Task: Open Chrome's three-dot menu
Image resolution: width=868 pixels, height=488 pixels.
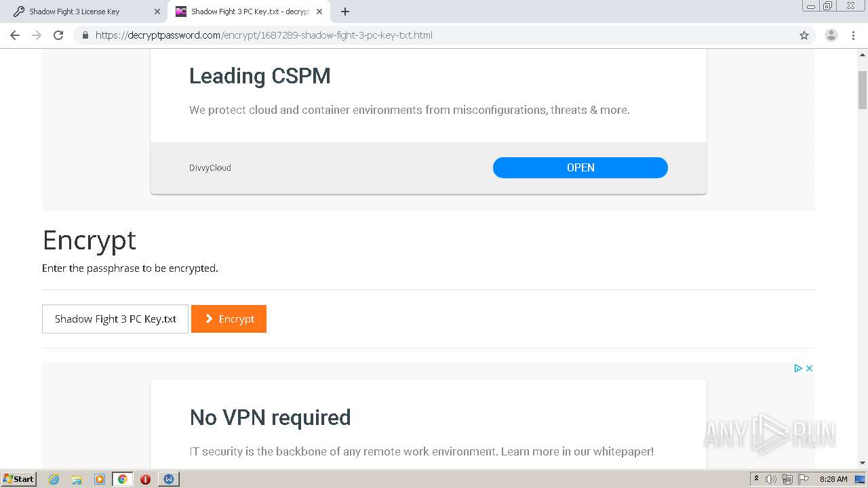Action: click(x=853, y=35)
